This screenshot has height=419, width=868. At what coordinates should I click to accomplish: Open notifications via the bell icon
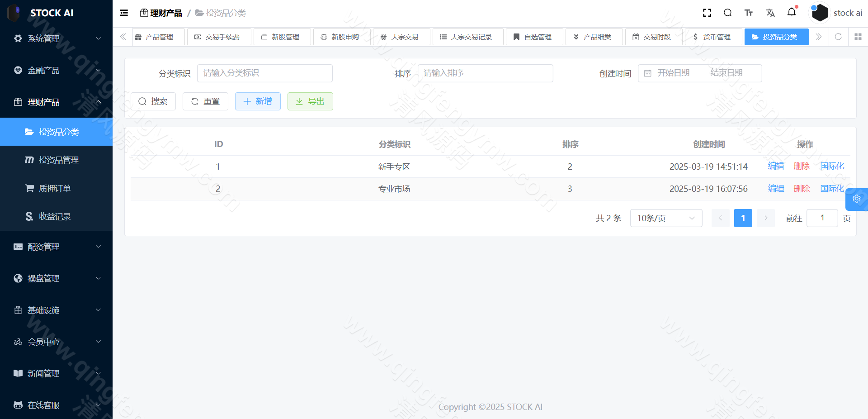(x=792, y=13)
